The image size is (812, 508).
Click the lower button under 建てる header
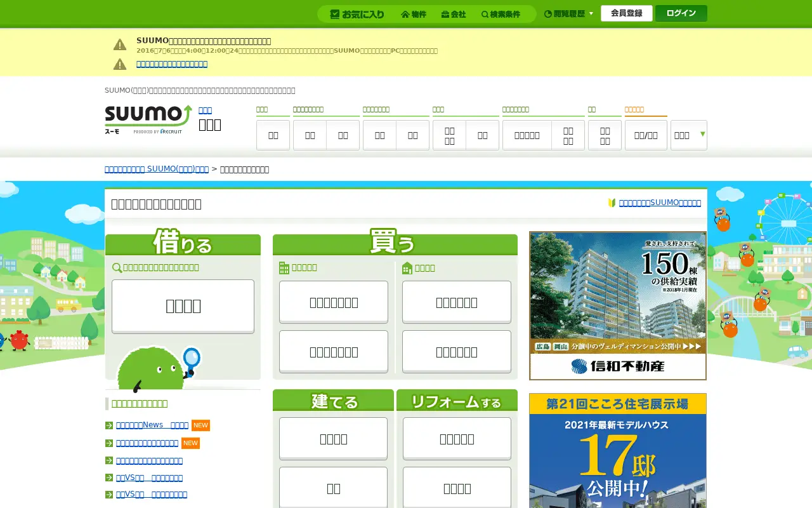click(x=333, y=488)
